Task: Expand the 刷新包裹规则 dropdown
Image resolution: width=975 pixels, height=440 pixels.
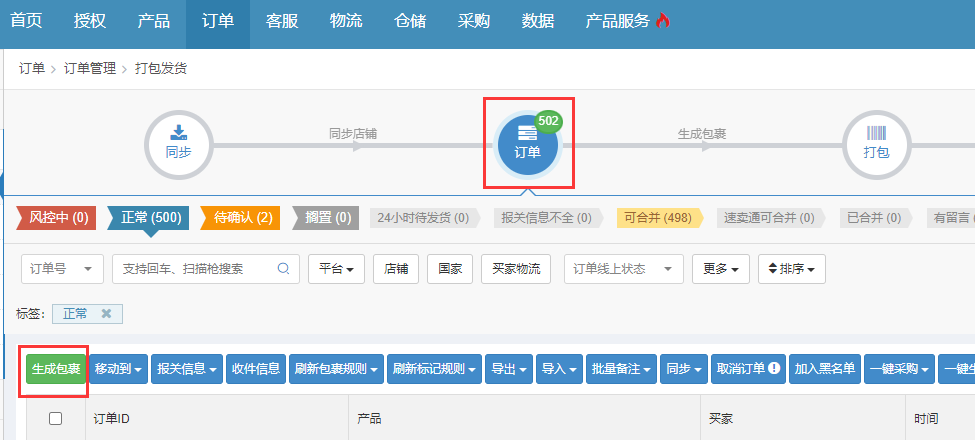Action: (336, 369)
